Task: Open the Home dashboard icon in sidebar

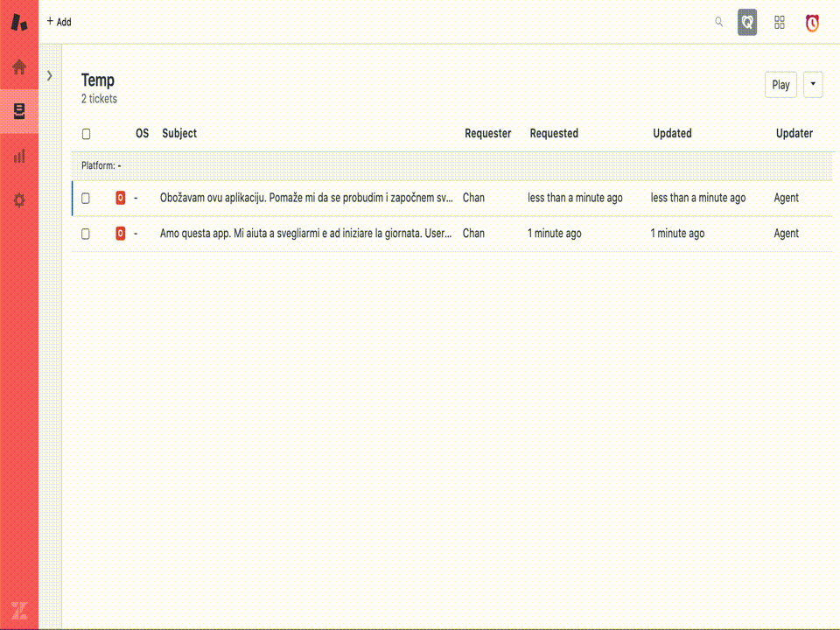Action: pyautogui.click(x=19, y=67)
